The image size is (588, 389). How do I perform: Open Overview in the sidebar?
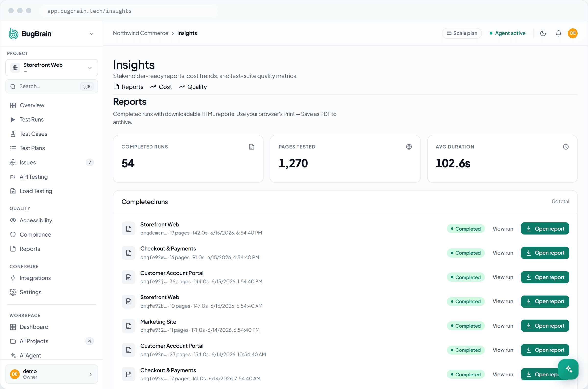(x=32, y=105)
